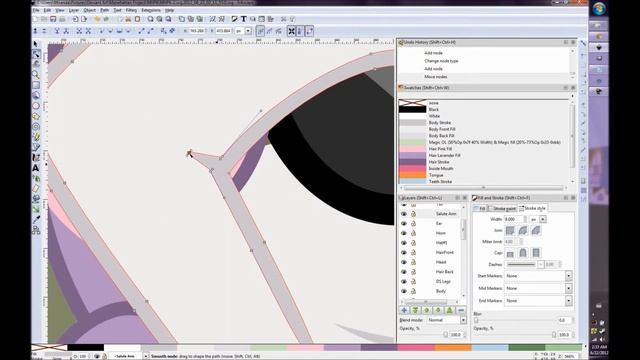
Task: Click the Text and Font toolbar icon
Action: pyautogui.click(x=244, y=19)
